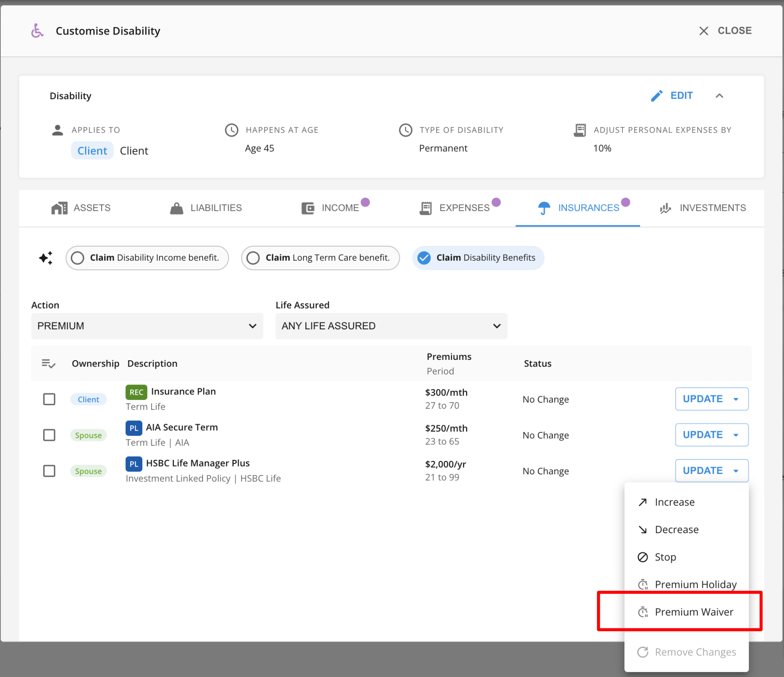This screenshot has height=677, width=784.
Task: Choose Decrease from the update menu
Action: [686, 530]
